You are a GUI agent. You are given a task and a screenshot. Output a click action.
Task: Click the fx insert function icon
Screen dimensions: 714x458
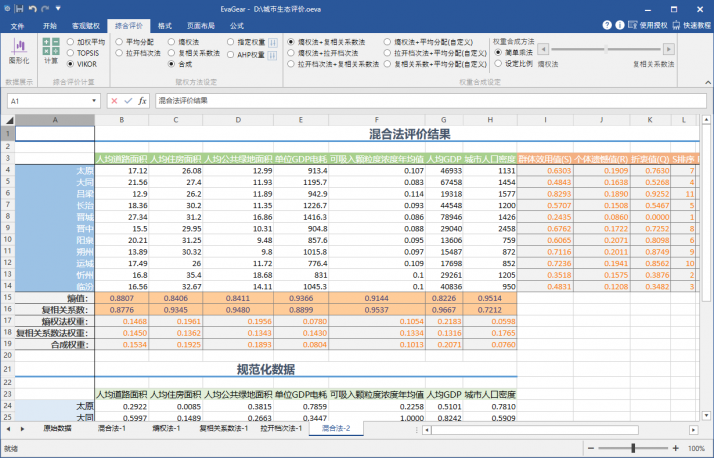[142, 101]
